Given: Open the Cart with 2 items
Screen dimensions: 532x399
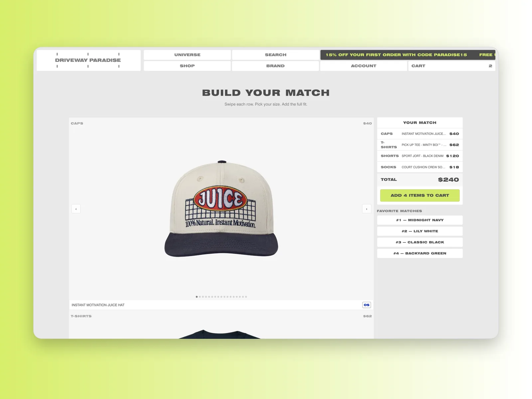Looking at the screenshot, I should click(x=452, y=66).
